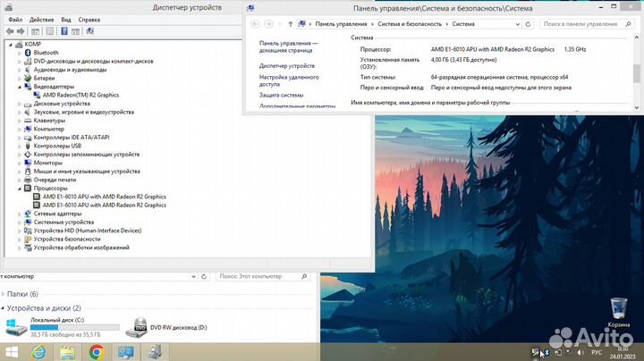Collapse the Процессоры category
644x361 pixels.
coord(20,189)
